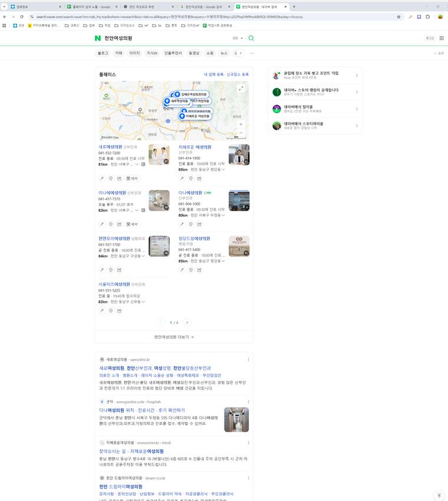448x501 pixels.
Task: Zoom in on the map
Action: pos(241,125)
